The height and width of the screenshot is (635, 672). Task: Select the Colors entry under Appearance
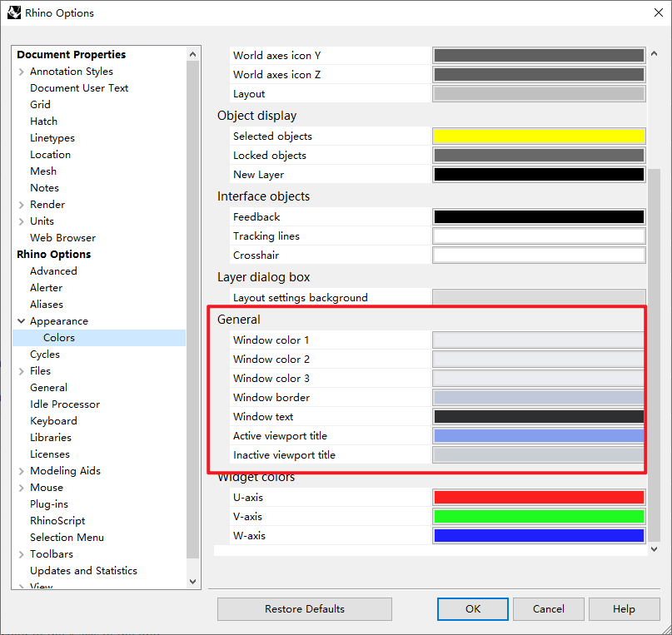click(x=58, y=337)
